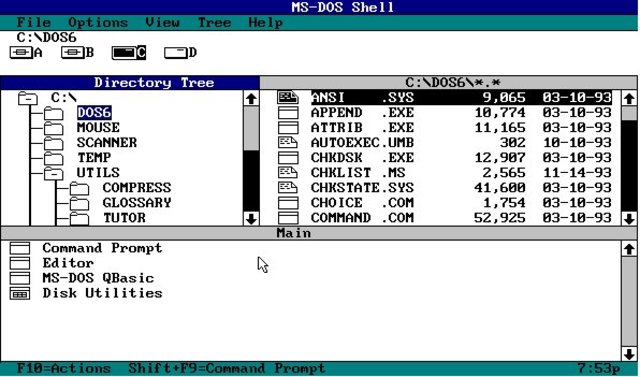Click the COMMAND.COM program icon

coord(288,218)
